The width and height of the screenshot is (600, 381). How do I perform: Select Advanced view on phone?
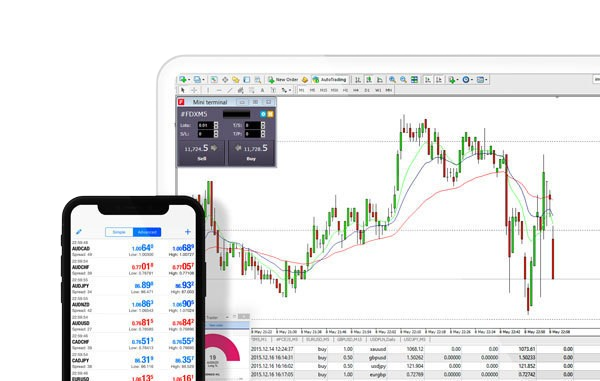(147, 232)
